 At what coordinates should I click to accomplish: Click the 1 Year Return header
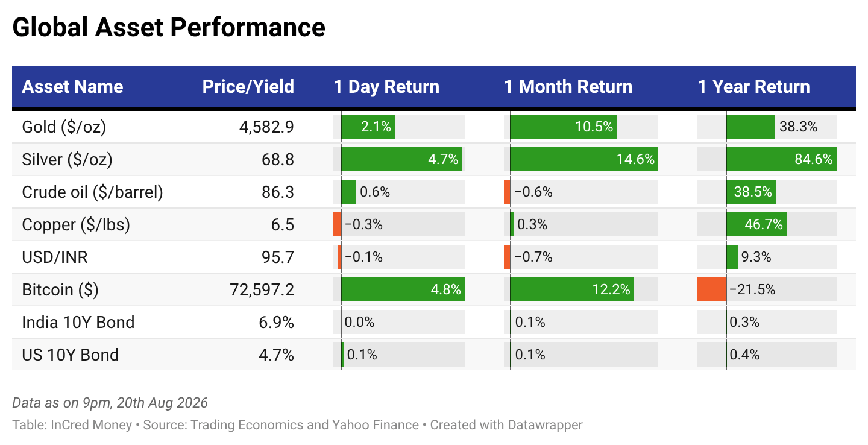tap(753, 87)
